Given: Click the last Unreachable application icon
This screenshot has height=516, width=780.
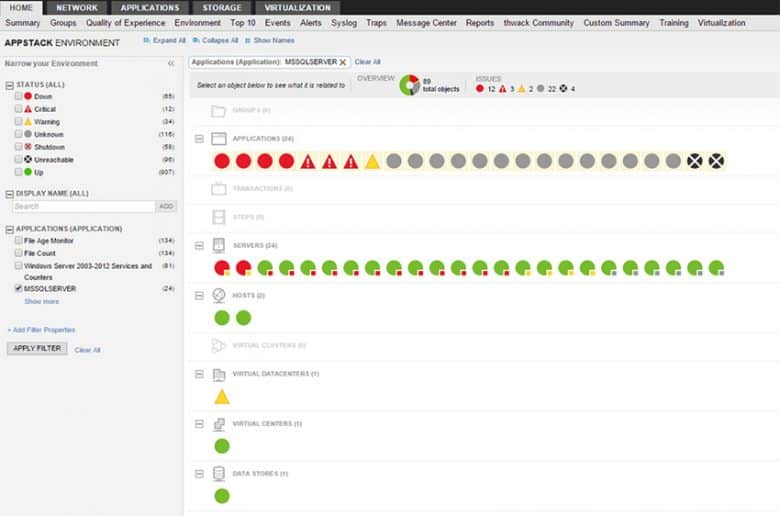Looking at the screenshot, I should coord(716,161).
